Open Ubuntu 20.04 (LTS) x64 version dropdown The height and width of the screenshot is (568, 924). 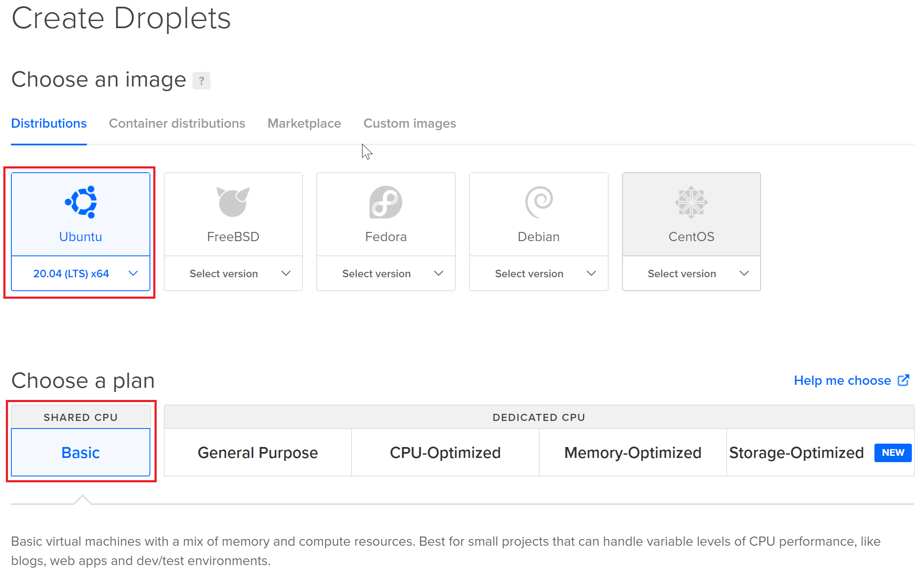[81, 273]
